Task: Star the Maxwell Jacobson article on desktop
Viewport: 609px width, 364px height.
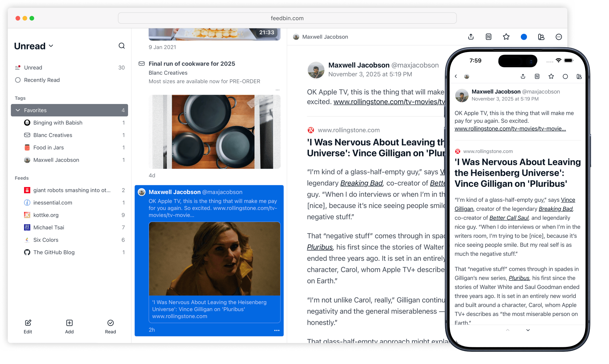Action: [506, 37]
